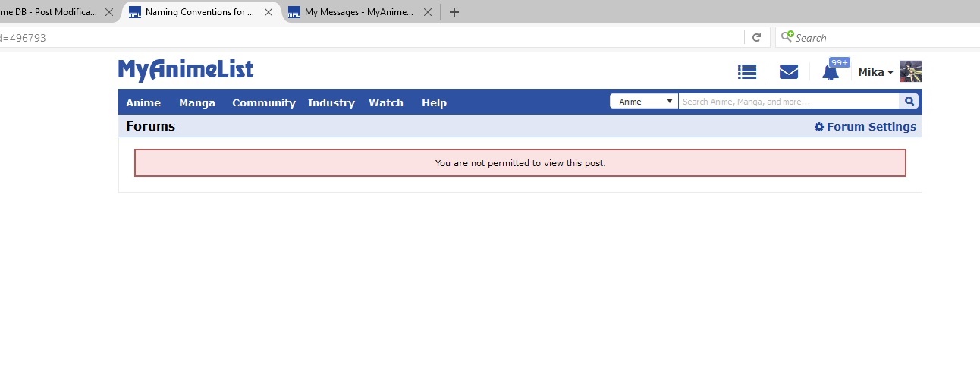This screenshot has width=980, height=375.
Task: Close the Naming Conventions tab
Action: tap(268, 12)
